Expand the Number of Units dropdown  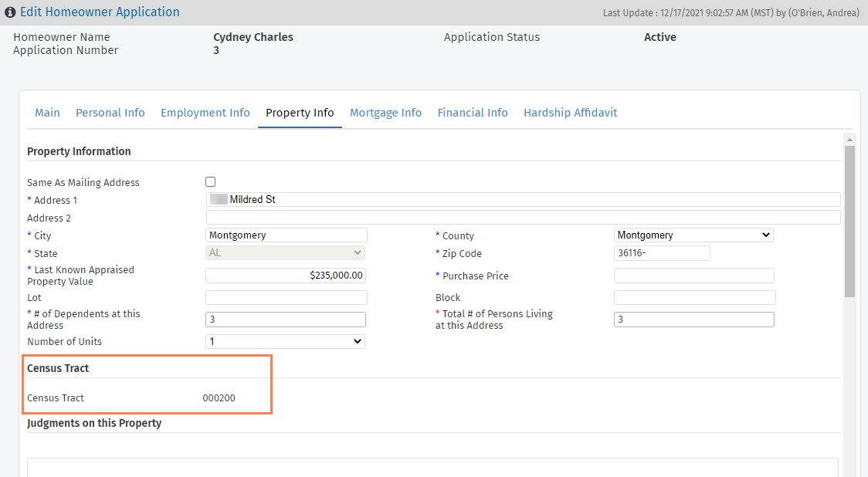point(285,341)
